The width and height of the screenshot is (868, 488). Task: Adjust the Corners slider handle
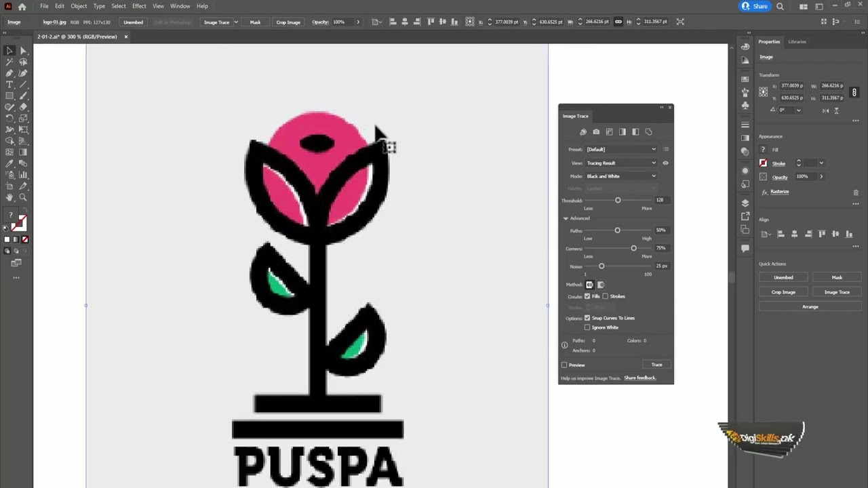click(x=634, y=248)
